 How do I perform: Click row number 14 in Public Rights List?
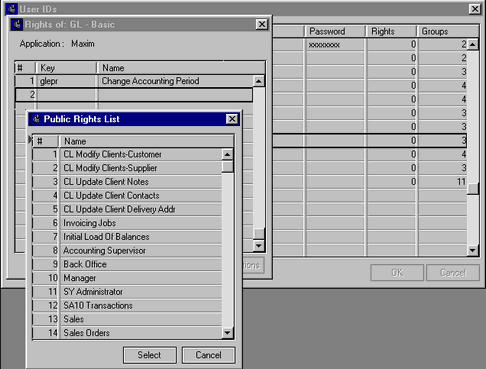click(46, 333)
